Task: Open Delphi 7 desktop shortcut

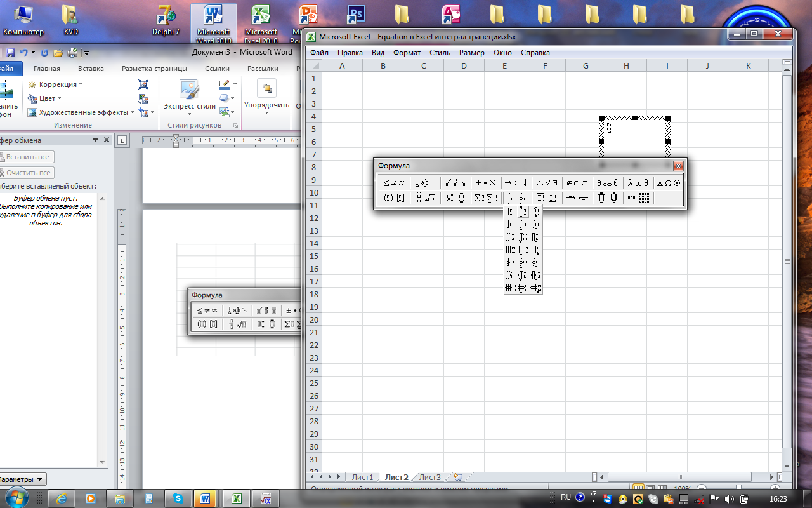Action: pyautogui.click(x=166, y=19)
